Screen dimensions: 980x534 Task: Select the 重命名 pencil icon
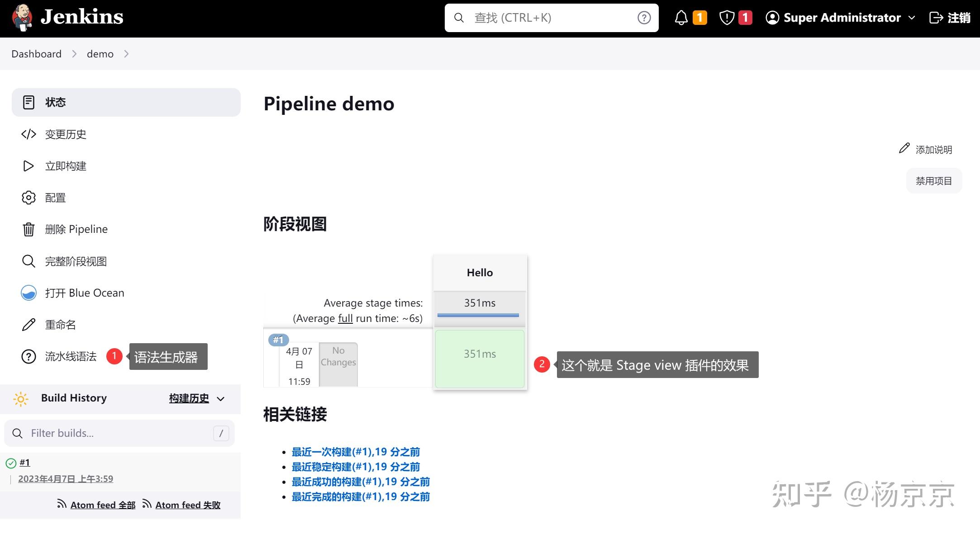coord(29,325)
